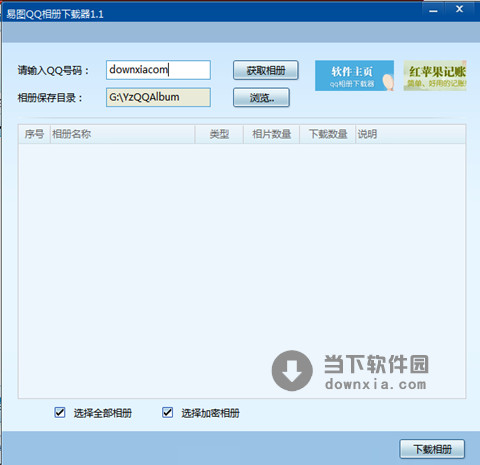
Task: Click the album save directory field
Action: 158,97
